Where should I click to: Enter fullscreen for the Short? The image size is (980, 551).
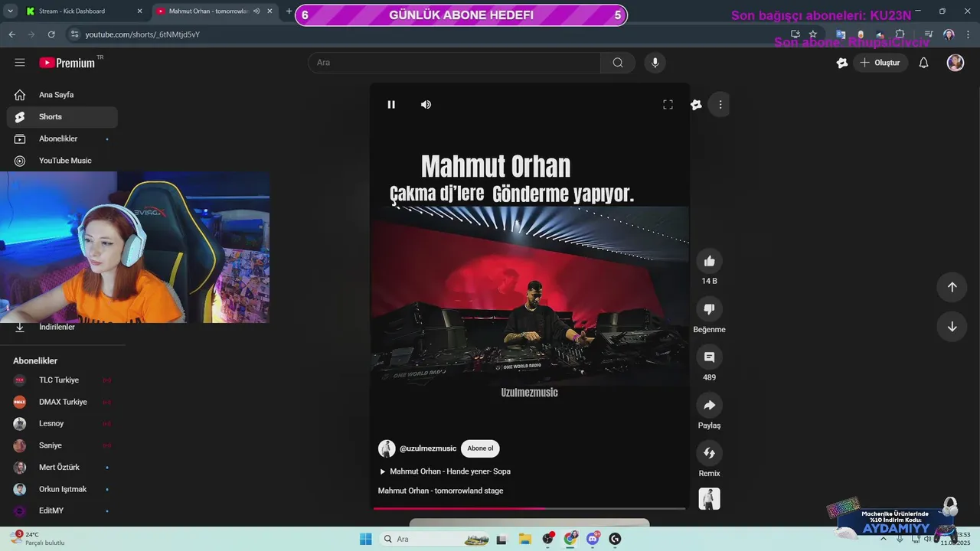click(x=668, y=105)
